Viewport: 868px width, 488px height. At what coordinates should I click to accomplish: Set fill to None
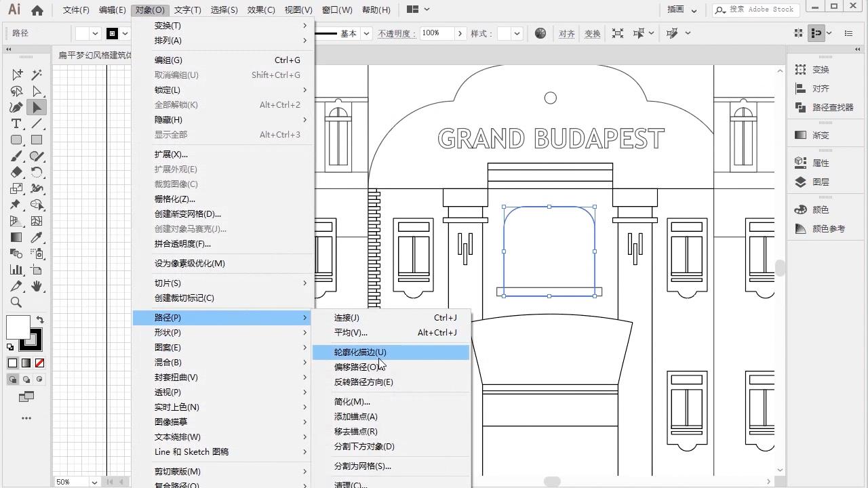point(39,363)
